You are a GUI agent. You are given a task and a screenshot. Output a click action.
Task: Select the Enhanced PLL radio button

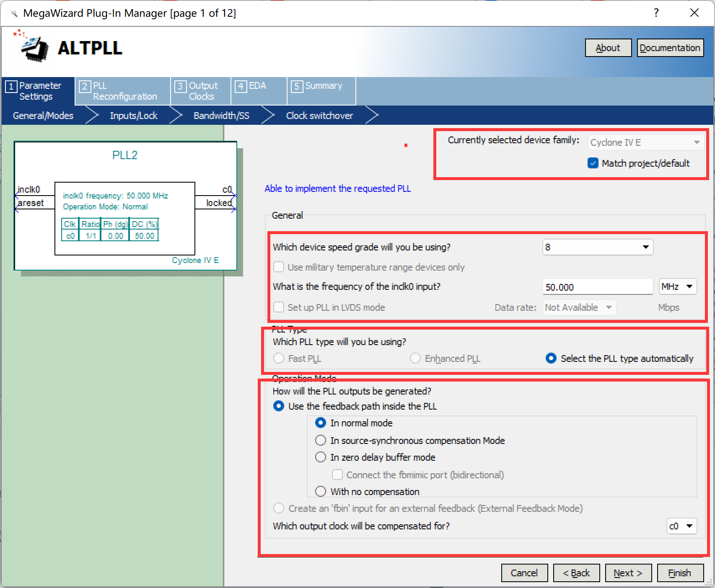415,358
